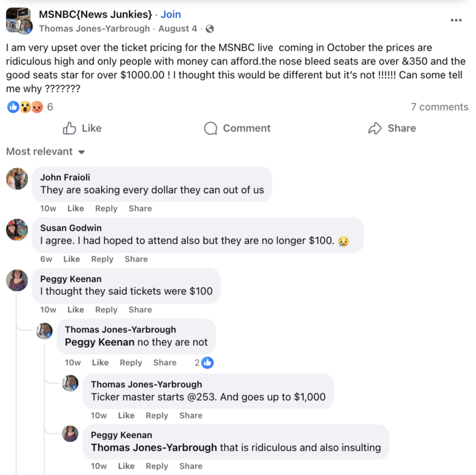Image resolution: width=476 pixels, height=475 pixels.
Task: Click Peggy Keenan mention in Thomas's reply
Action: click(99, 342)
